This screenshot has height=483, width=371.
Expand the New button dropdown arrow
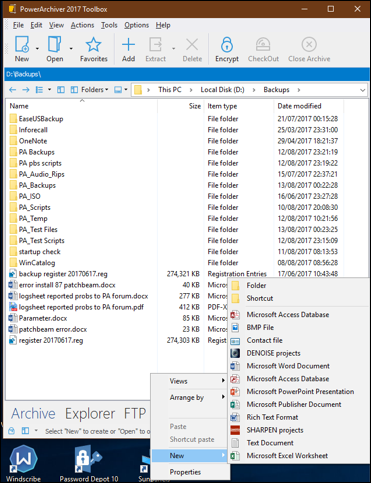point(37,49)
